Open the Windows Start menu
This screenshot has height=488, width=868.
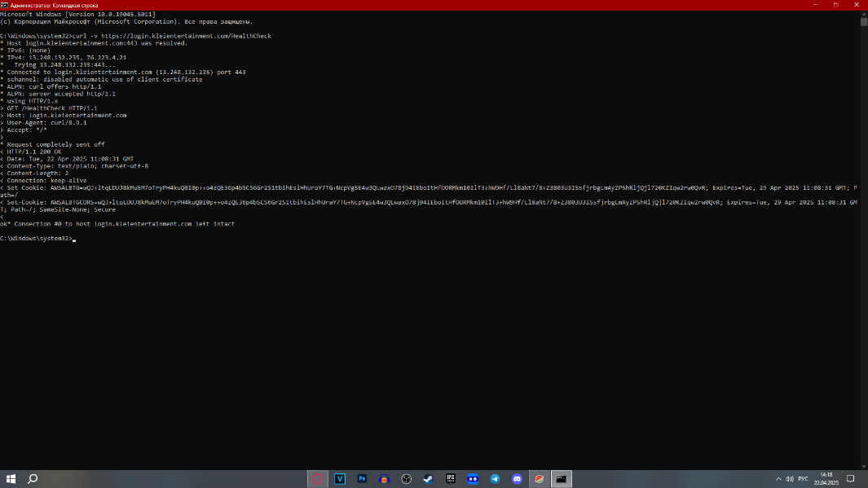click(x=11, y=479)
